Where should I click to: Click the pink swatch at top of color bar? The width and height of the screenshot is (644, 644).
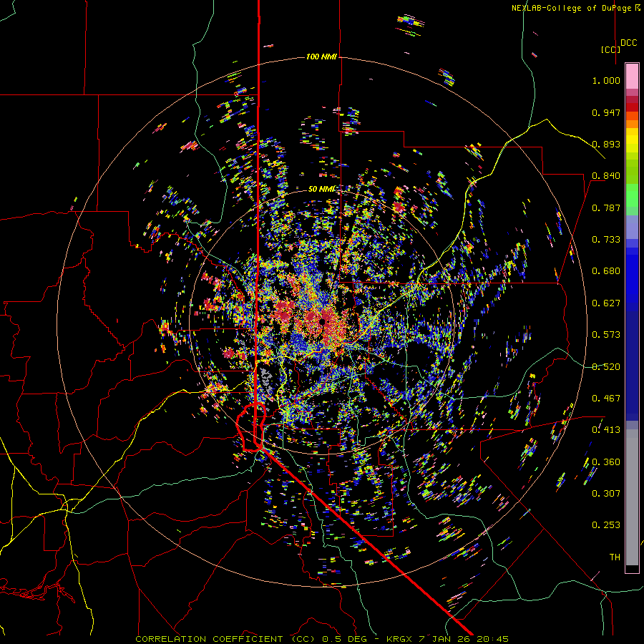tap(632, 76)
